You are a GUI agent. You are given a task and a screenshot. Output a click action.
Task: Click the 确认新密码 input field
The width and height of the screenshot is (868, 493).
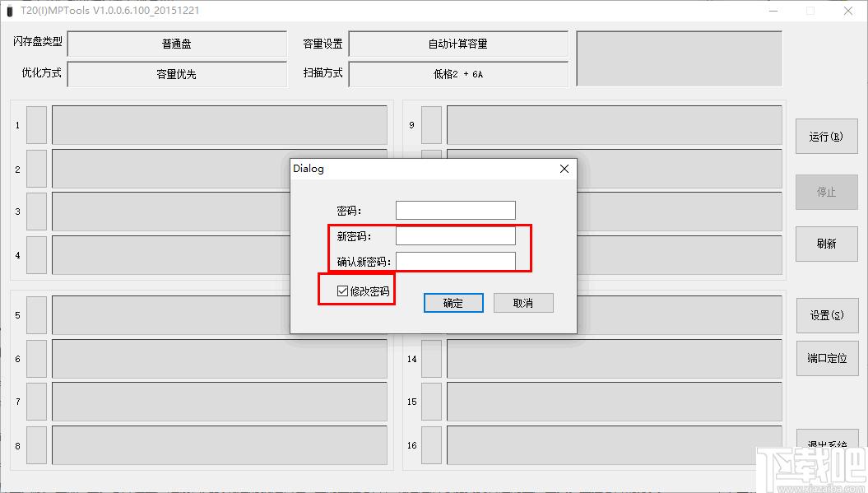[456, 262]
